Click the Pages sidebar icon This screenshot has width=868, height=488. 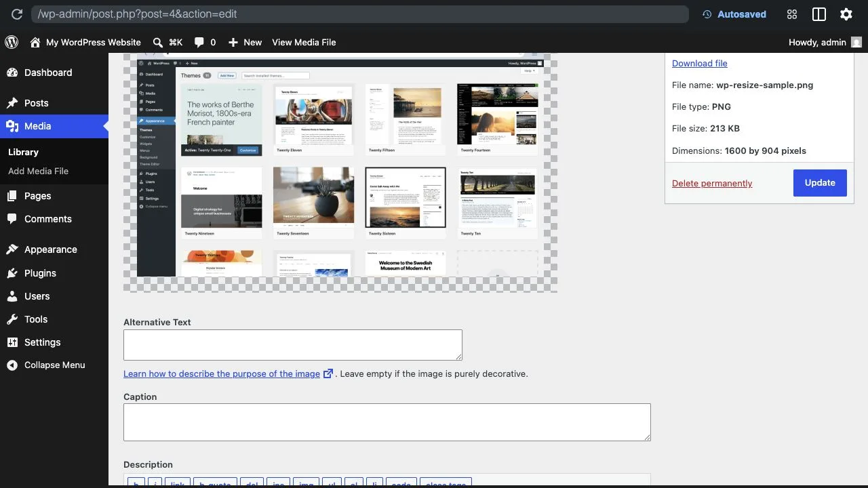[12, 196]
